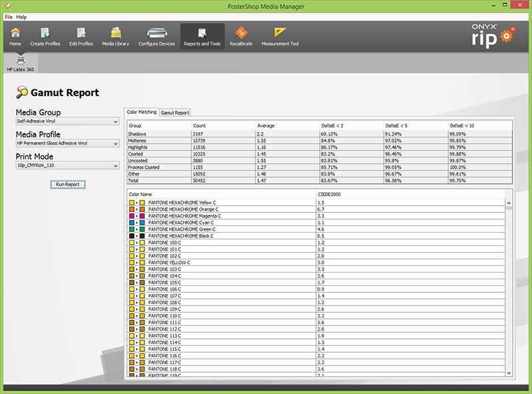Image resolution: width=532 pixels, height=394 pixels.
Task: Open the File menu
Action: pyautogui.click(x=9, y=17)
